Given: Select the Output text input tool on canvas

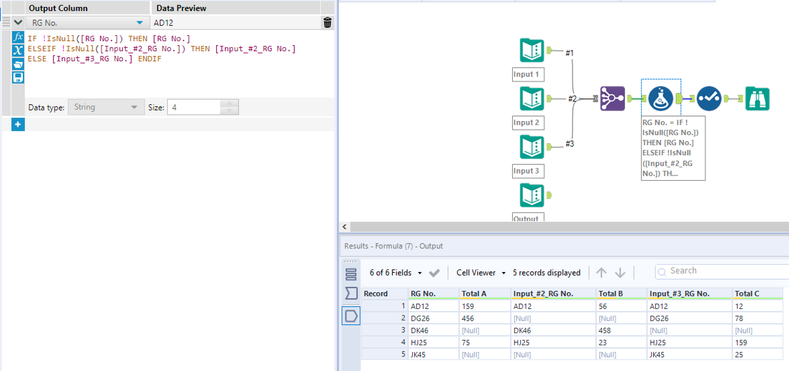Looking at the screenshot, I should [x=532, y=195].
